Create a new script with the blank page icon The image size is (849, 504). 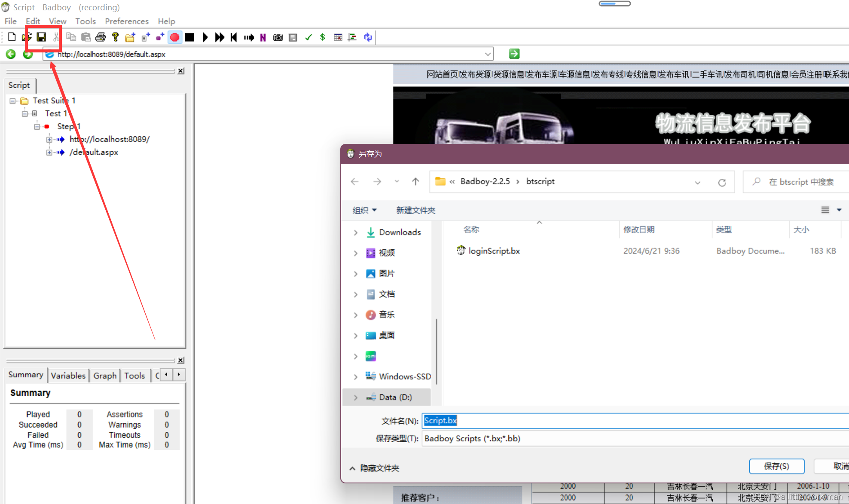tap(12, 37)
